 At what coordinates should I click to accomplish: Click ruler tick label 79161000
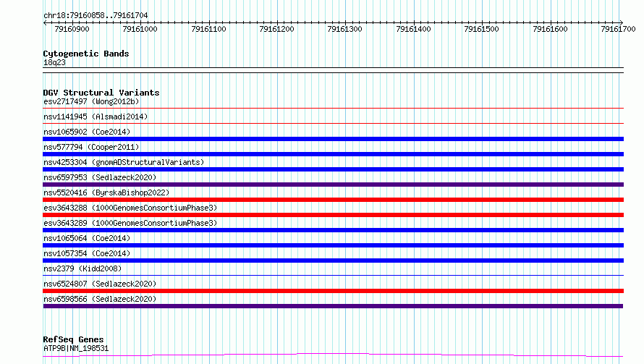pos(140,29)
